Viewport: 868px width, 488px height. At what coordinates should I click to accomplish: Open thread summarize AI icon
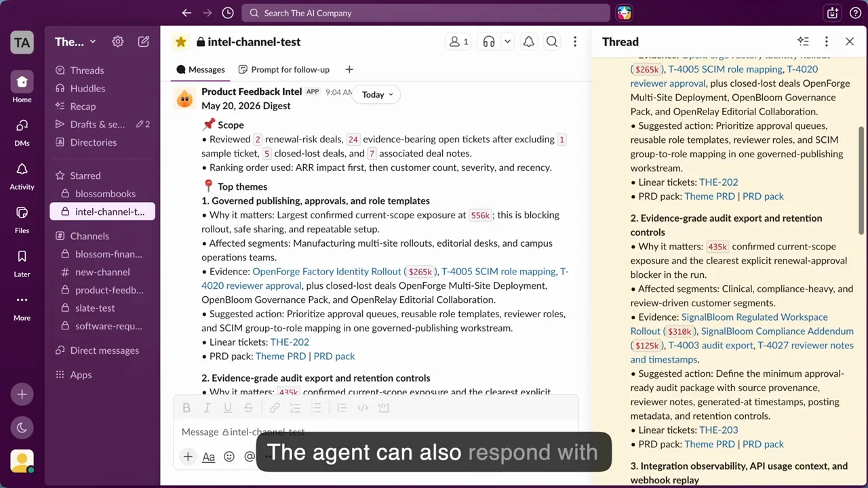pos(804,41)
